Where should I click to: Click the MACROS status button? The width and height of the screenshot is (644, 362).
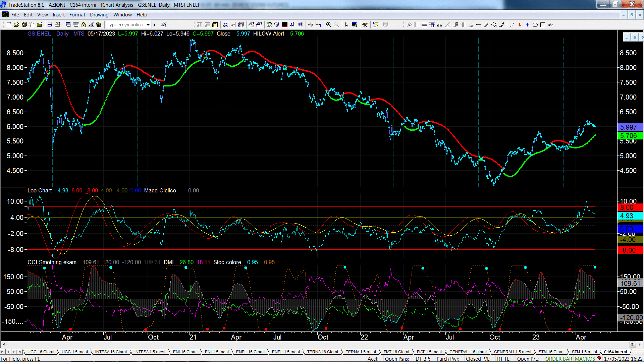click(x=585, y=359)
